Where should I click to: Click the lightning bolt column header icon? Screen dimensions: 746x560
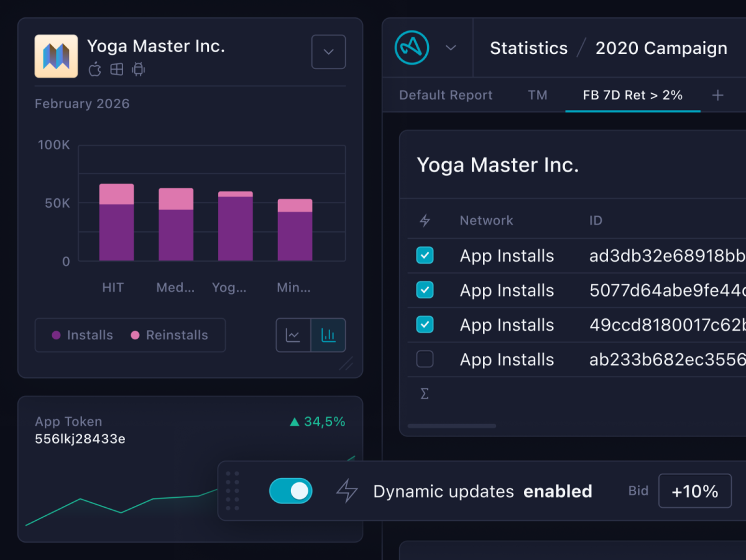point(425,220)
